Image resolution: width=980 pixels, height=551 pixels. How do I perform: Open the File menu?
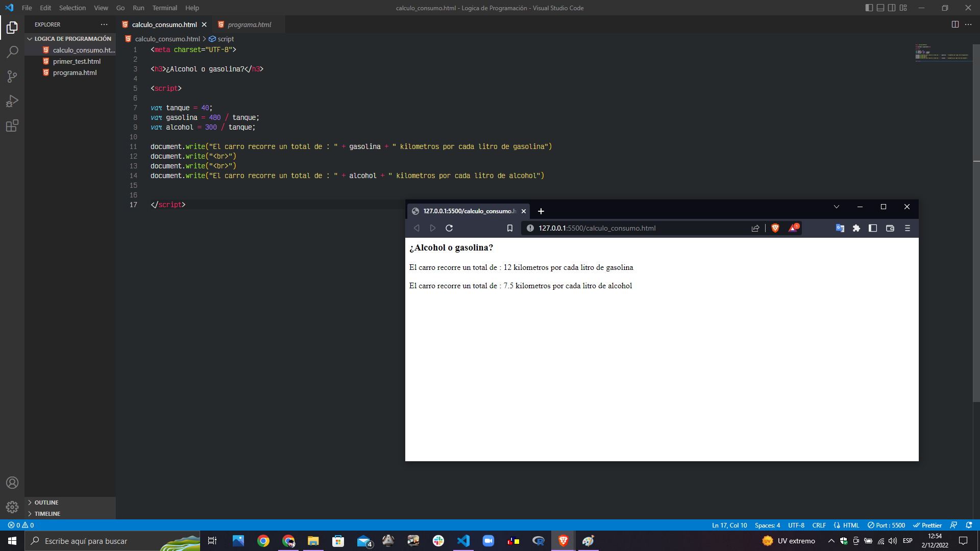pyautogui.click(x=27, y=8)
